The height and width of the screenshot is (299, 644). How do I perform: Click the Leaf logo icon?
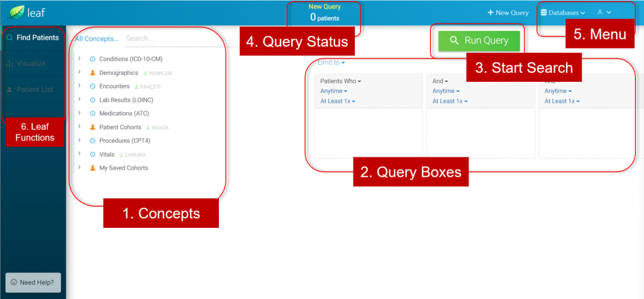(16, 12)
